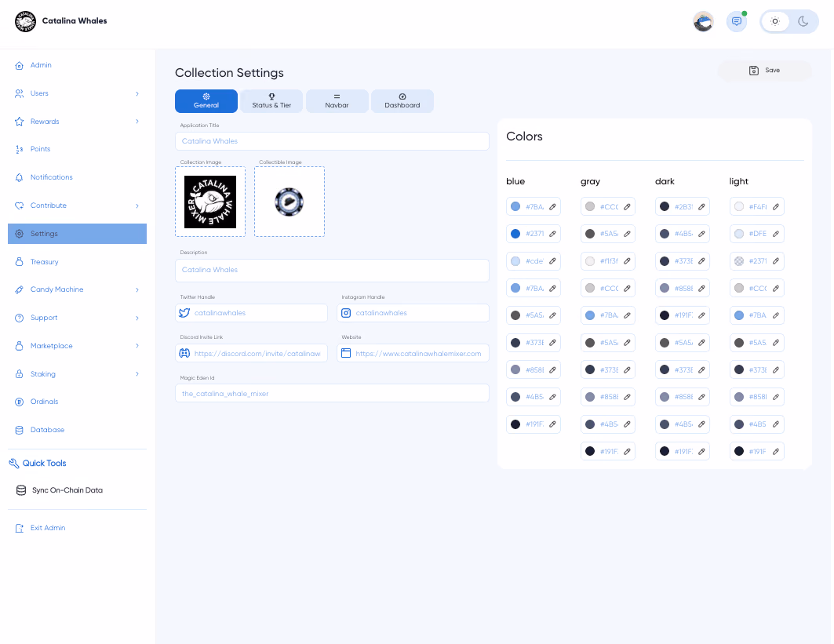This screenshot has width=834, height=644.
Task: Expand the Marketplace menu chevron
Action: click(137, 346)
